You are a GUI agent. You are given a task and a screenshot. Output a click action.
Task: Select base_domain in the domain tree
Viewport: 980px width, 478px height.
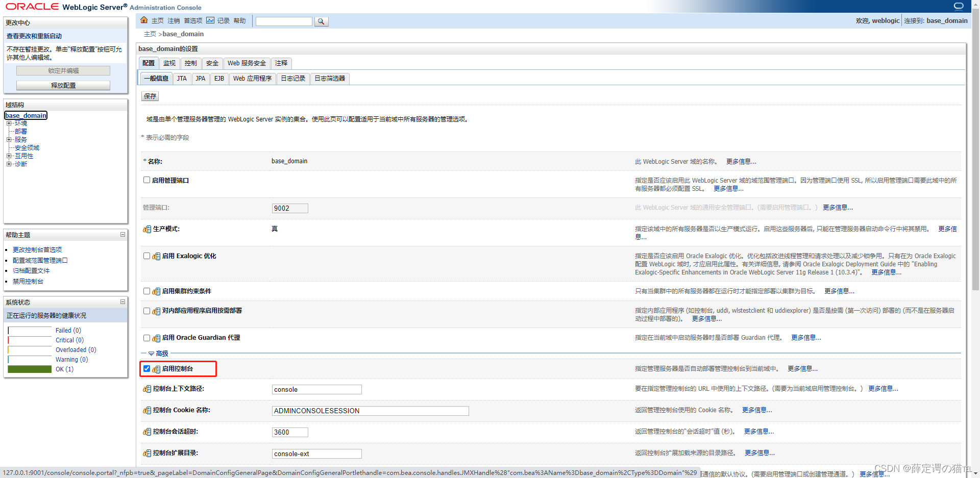click(x=26, y=115)
